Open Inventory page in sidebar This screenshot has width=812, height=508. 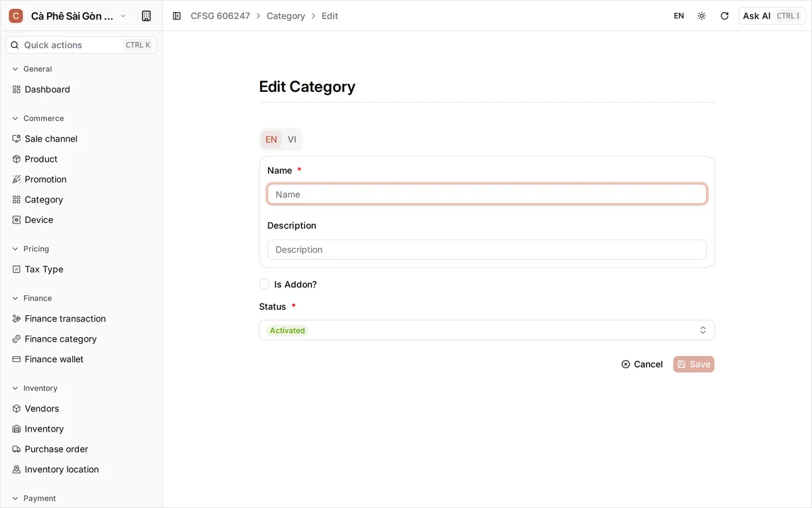(44, 428)
